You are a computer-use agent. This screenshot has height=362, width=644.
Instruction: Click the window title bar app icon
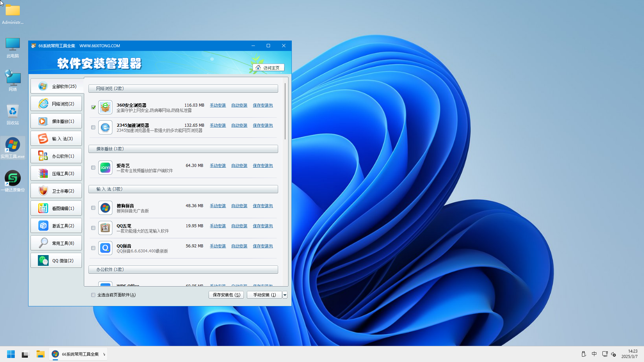pos(34,46)
